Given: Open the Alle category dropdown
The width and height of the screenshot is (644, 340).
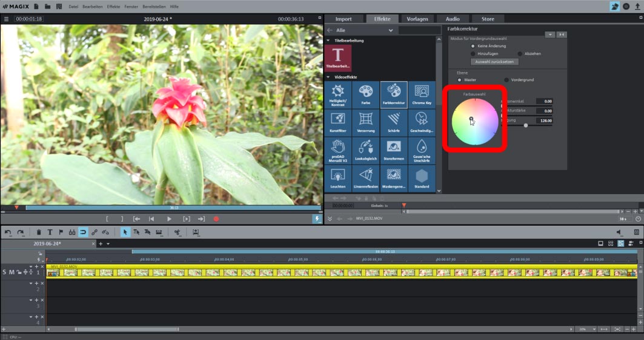Looking at the screenshot, I should (364, 30).
